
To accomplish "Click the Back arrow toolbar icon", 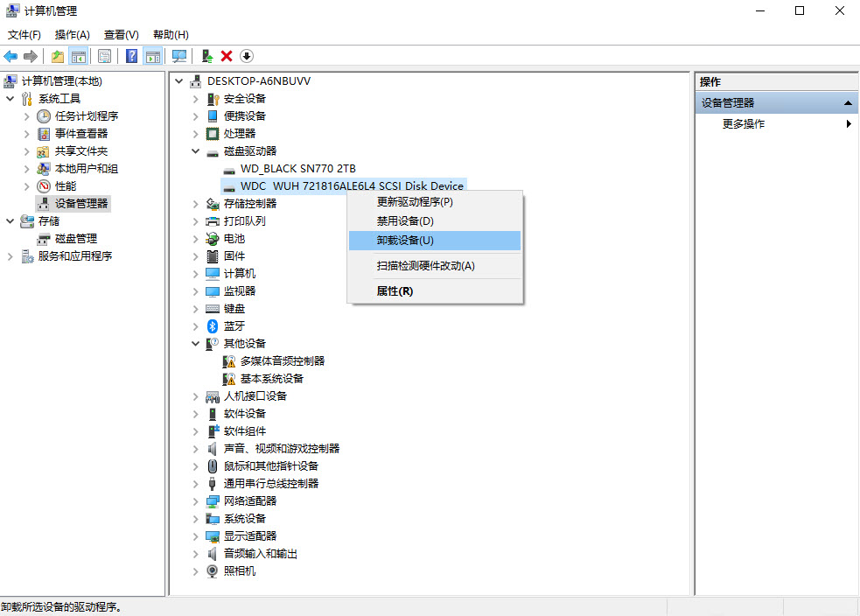I will (10, 56).
